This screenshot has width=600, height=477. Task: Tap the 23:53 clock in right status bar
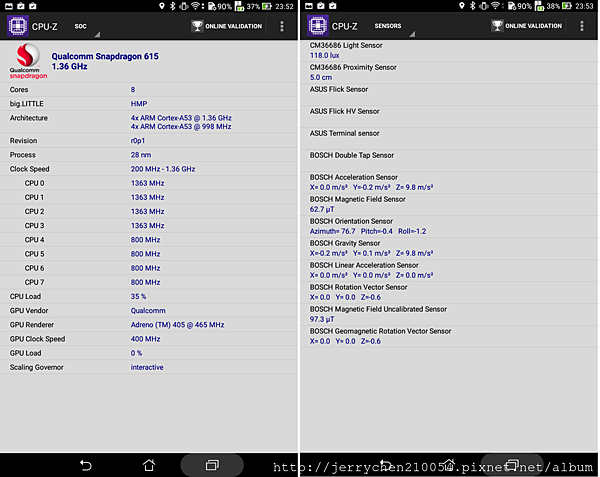coord(584,6)
